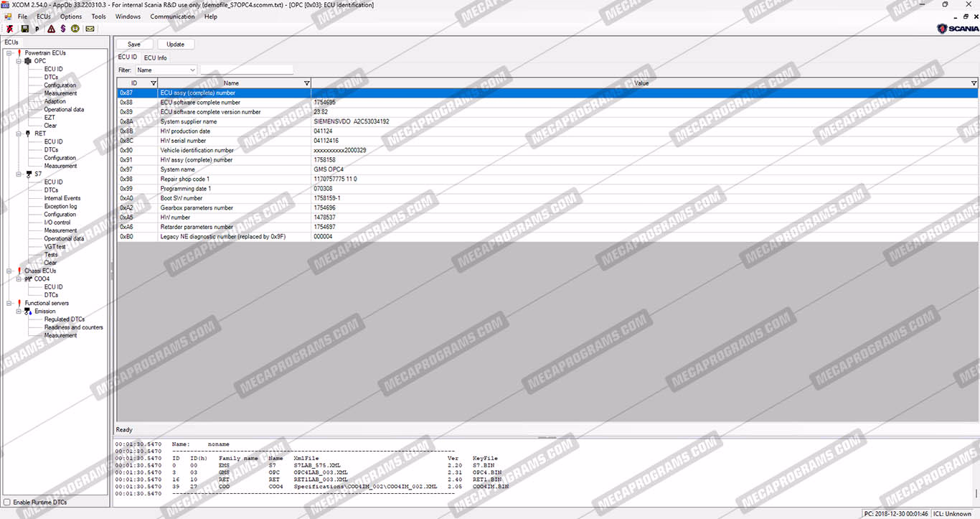Click the purple section-sign toolbar icon
This screenshot has height=519, width=980.
pyautogui.click(x=63, y=29)
